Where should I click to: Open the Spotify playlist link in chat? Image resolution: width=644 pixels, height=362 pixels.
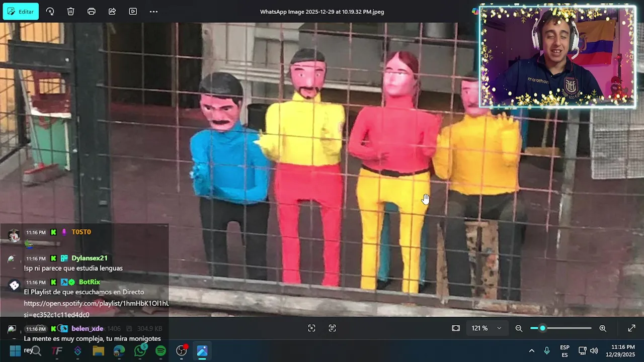[x=96, y=309]
